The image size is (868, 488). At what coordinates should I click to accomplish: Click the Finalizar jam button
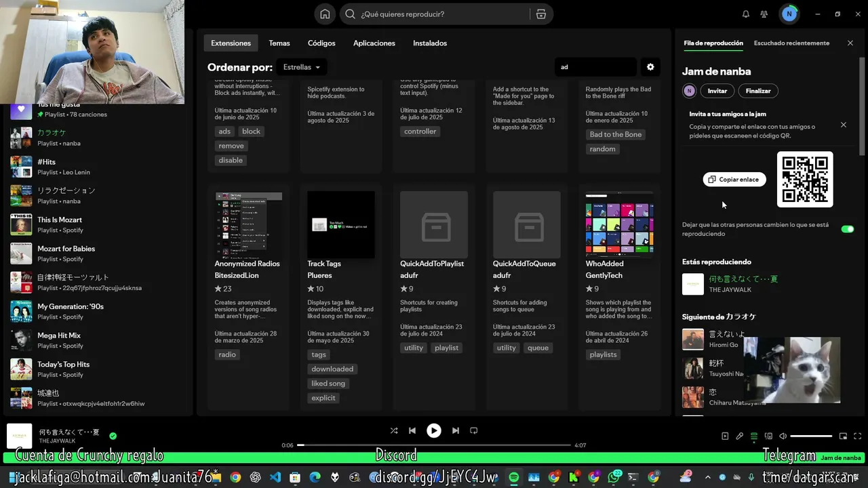click(758, 91)
